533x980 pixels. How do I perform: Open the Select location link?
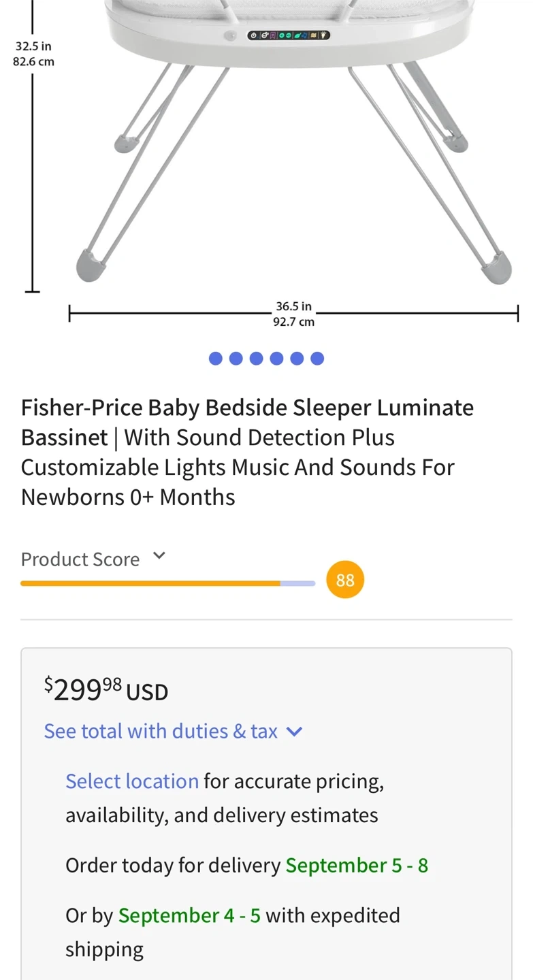click(132, 781)
